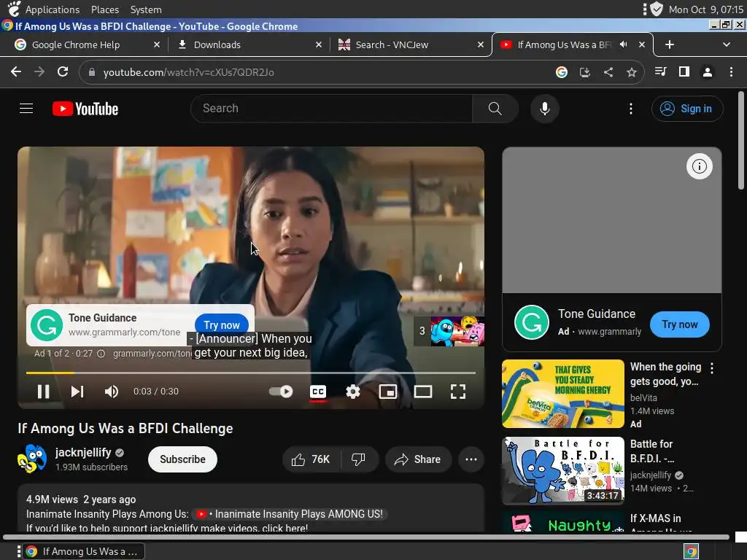Switch to the Downloads tab

pos(217,44)
